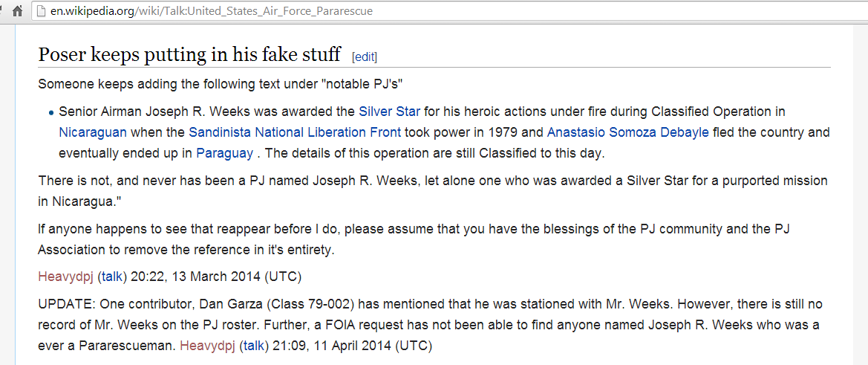This screenshot has height=365, width=868.
Task: Open talk link beside 20:22, 13 March 2014
Action: point(112,277)
